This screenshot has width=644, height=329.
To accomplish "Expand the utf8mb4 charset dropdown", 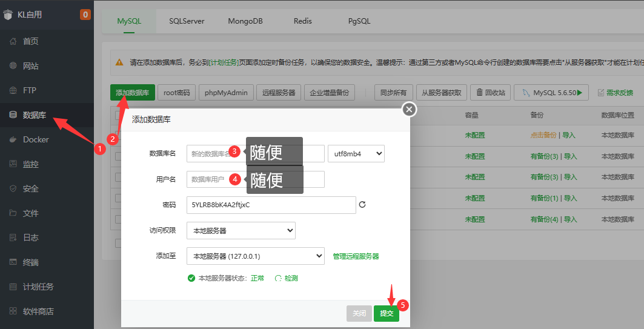I will pos(356,154).
